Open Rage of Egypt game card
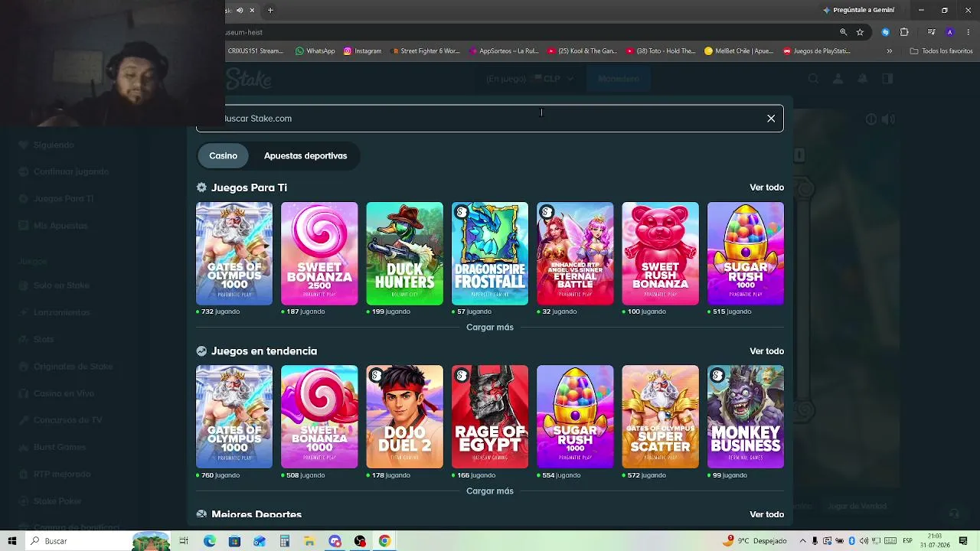Screen dimensions: 980x551 tap(490, 417)
